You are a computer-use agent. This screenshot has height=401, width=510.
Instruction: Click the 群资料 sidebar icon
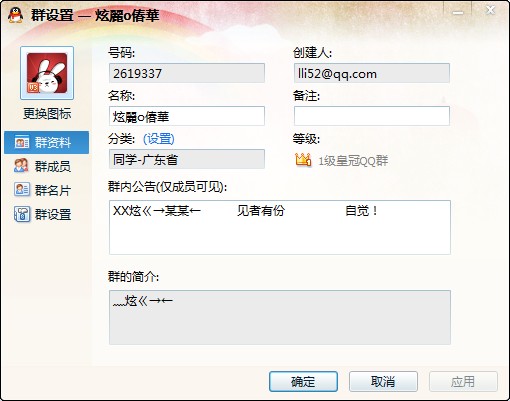[22, 142]
